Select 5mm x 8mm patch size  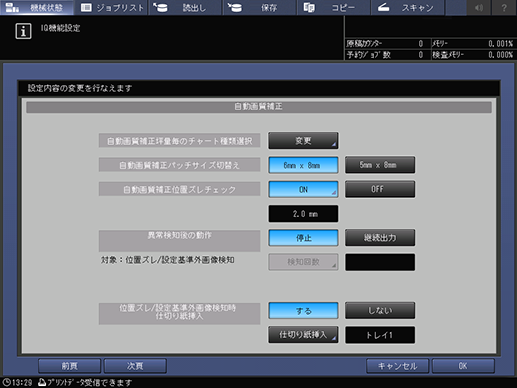[380, 165]
